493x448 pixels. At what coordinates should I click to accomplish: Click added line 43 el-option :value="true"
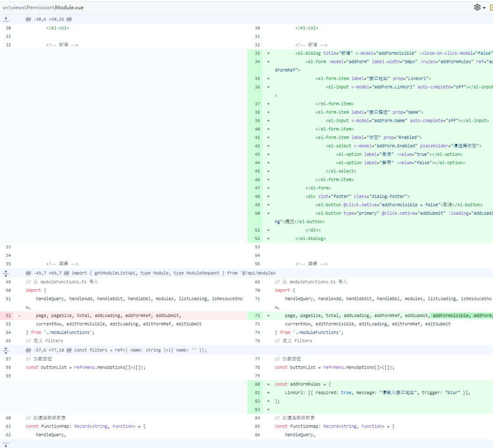click(399, 154)
